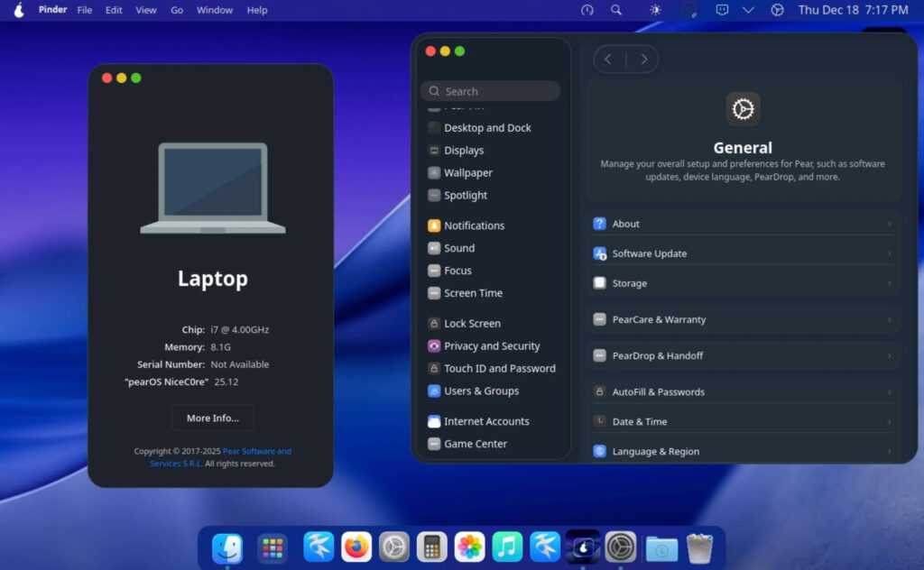Click the Spotlight search icon in menu bar
The width and height of the screenshot is (924, 570).
click(616, 10)
